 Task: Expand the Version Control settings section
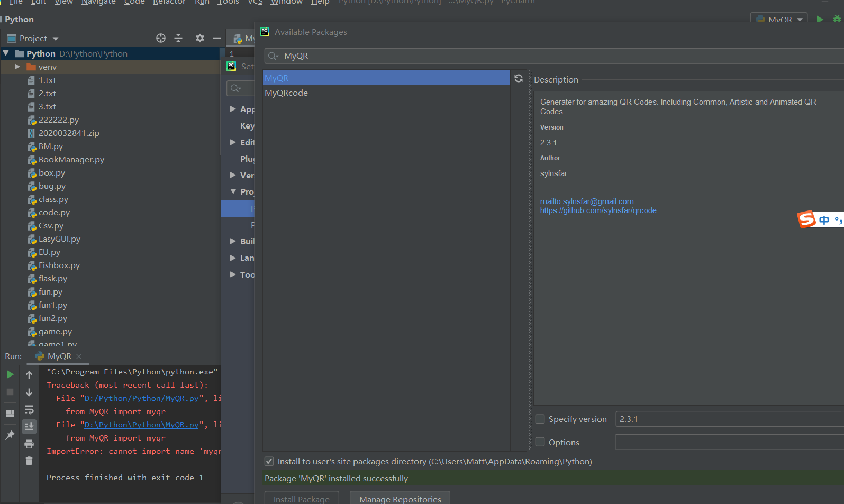[233, 175]
